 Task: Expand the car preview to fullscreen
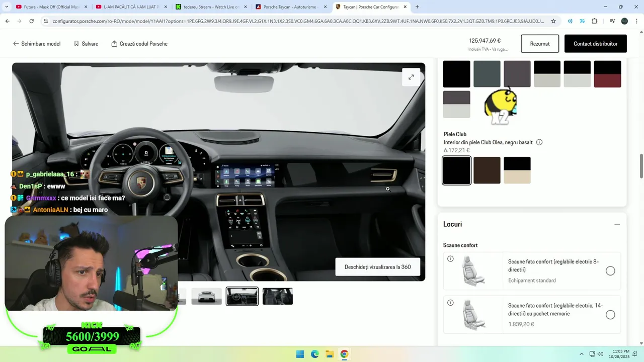pyautogui.click(x=411, y=77)
